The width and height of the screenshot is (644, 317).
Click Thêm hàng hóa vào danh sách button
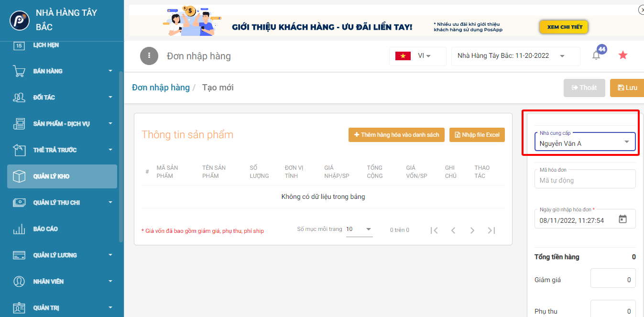(x=397, y=135)
